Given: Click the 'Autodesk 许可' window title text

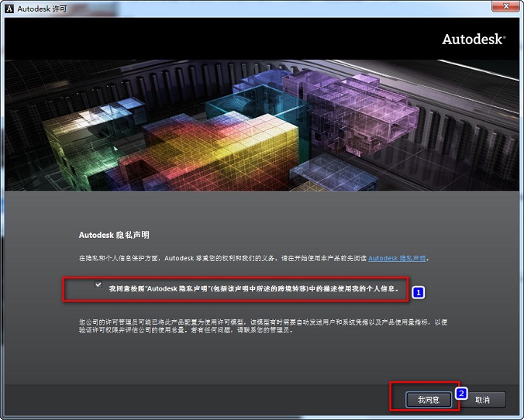Looking at the screenshot, I should [x=42, y=9].
